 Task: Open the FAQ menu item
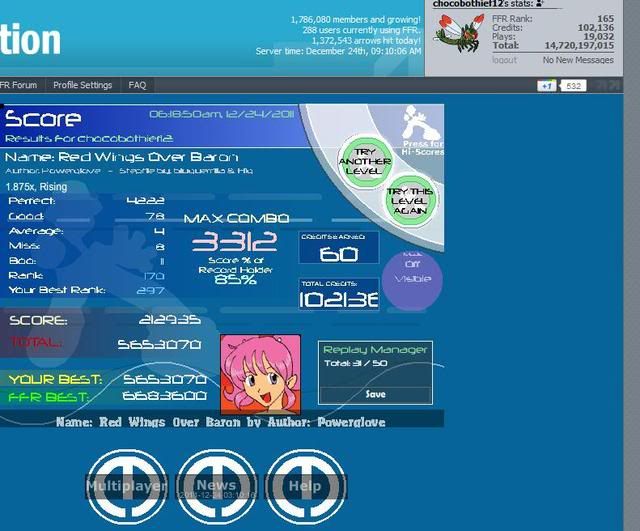137,86
